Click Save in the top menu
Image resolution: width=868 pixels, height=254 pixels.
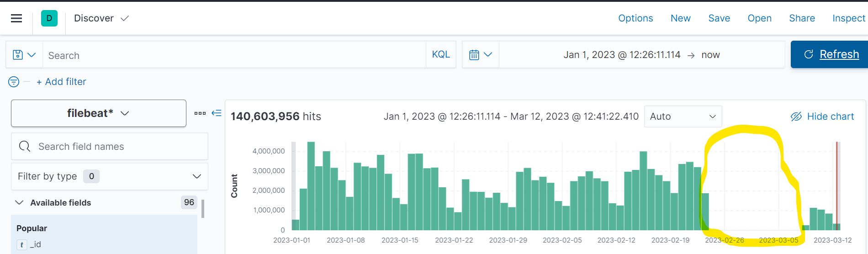click(x=719, y=18)
